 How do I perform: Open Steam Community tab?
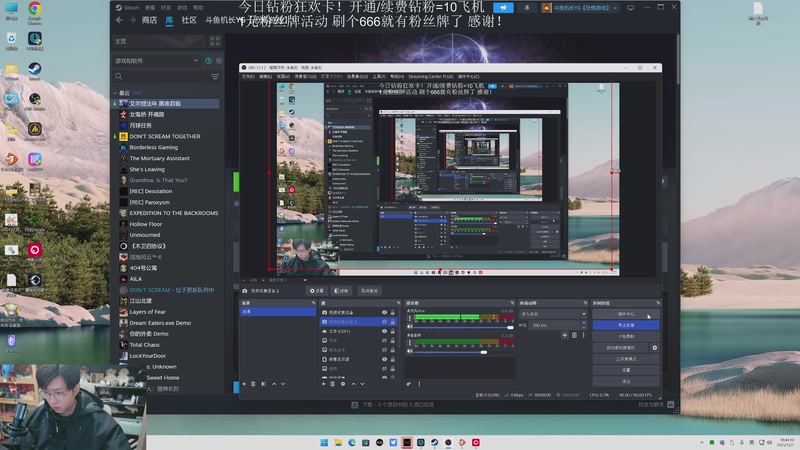189,20
